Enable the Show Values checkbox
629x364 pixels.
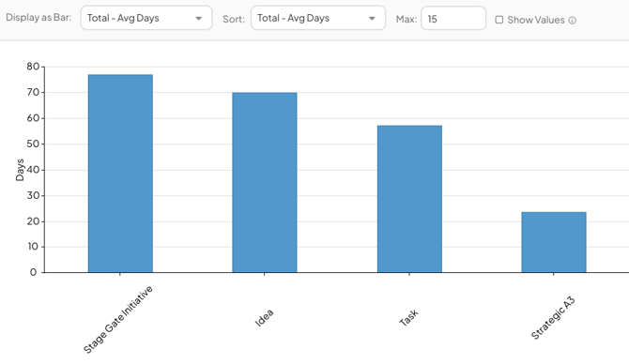coord(499,20)
